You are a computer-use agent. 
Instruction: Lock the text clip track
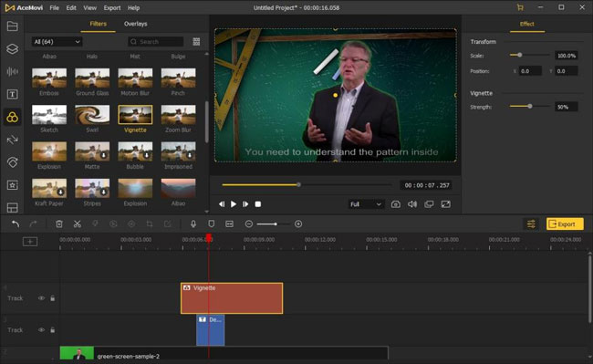point(53,330)
